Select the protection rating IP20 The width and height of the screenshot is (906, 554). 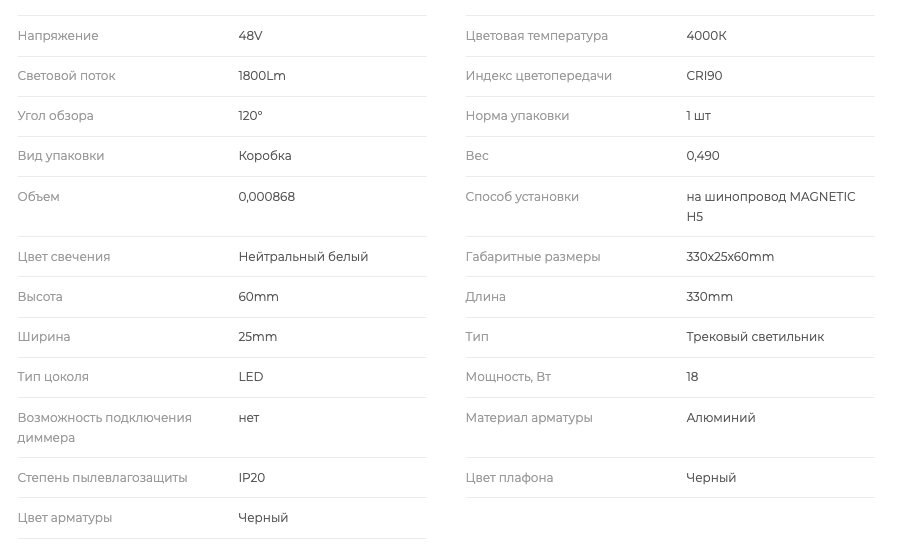pyautogui.click(x=252, y=478)
